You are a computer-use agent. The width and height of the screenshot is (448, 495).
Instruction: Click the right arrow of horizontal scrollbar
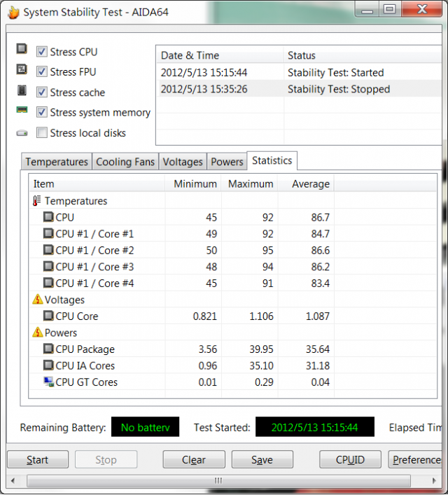tap(434, 481)
